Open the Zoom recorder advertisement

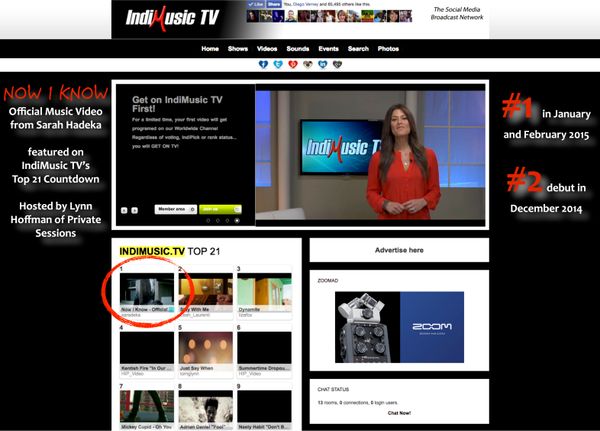[x=399, y=327]
